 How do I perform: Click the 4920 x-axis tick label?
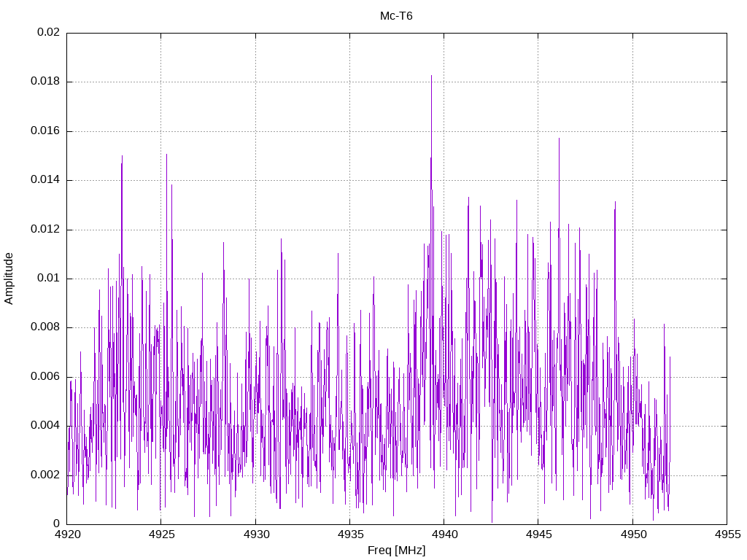pyautogui.click(x=68, y=534)
